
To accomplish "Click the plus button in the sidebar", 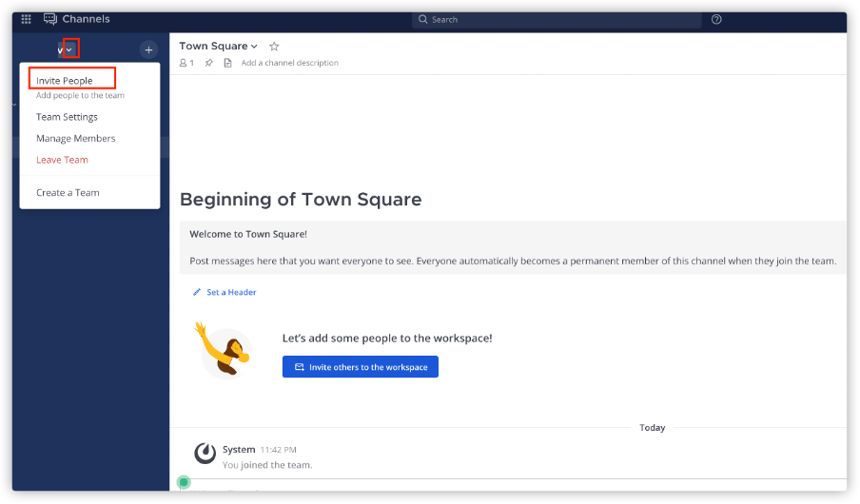I will tap(148, 49).
